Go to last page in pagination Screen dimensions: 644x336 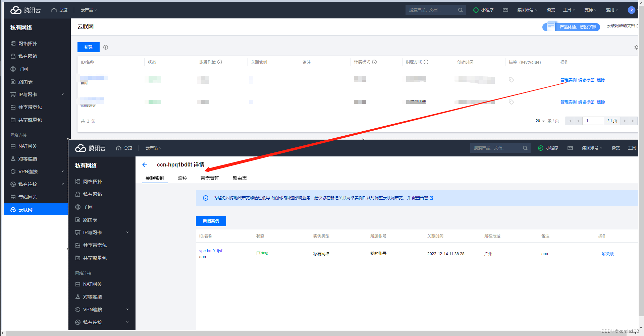(x=633, y=121)
